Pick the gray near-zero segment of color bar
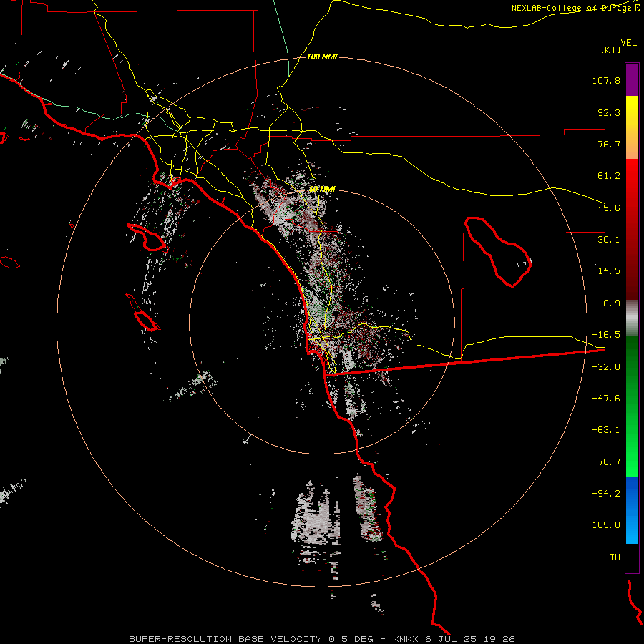Screen dimensions: 644x644 pyautogui.click(x=632, y=318)
